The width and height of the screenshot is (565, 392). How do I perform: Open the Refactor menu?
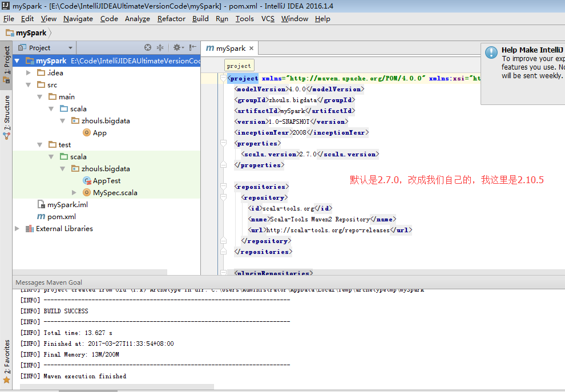point(172,19)
